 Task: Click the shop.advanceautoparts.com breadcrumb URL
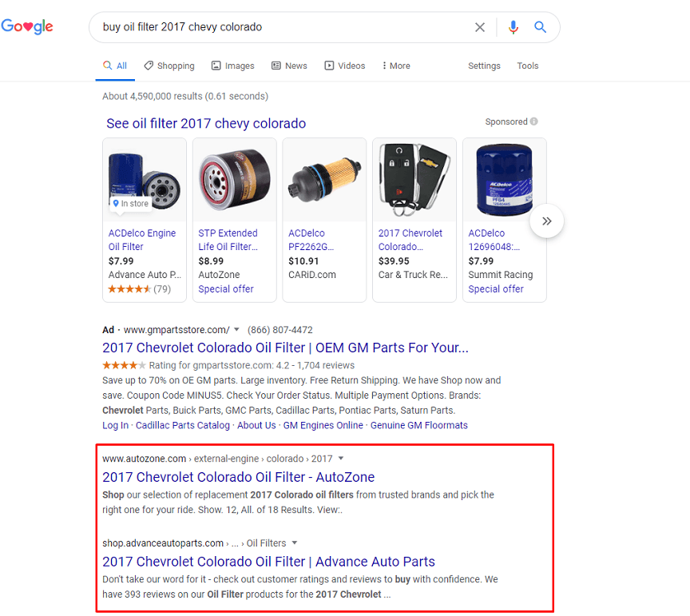click(x=163, y=543)
